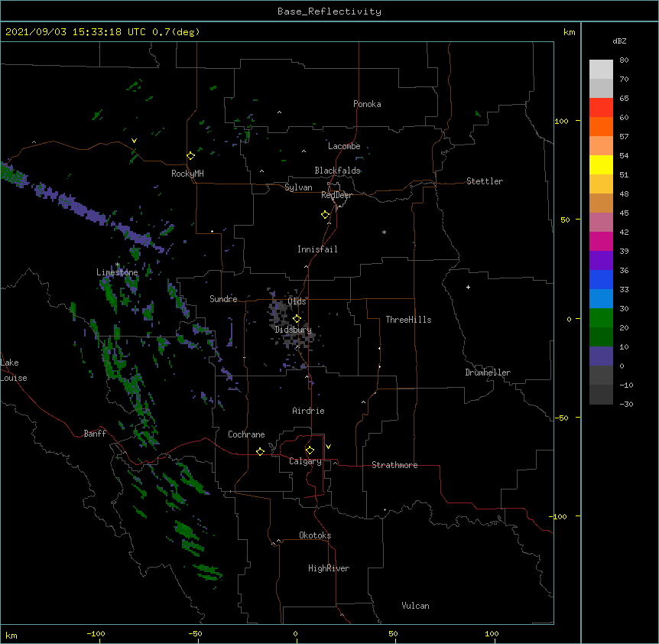Click the ThreeHills town label
The height and width of the screenshot is (644, 659).
click(408, 320)
